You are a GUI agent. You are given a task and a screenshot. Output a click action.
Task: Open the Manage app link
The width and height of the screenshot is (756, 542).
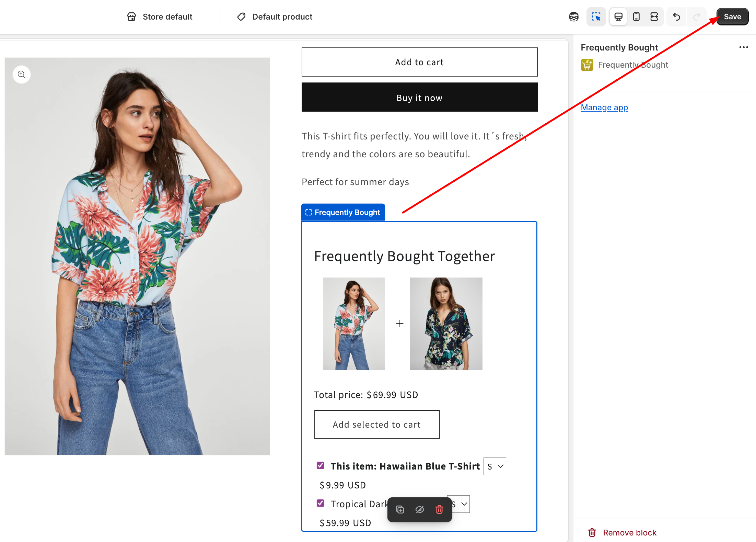pos(604,108)
